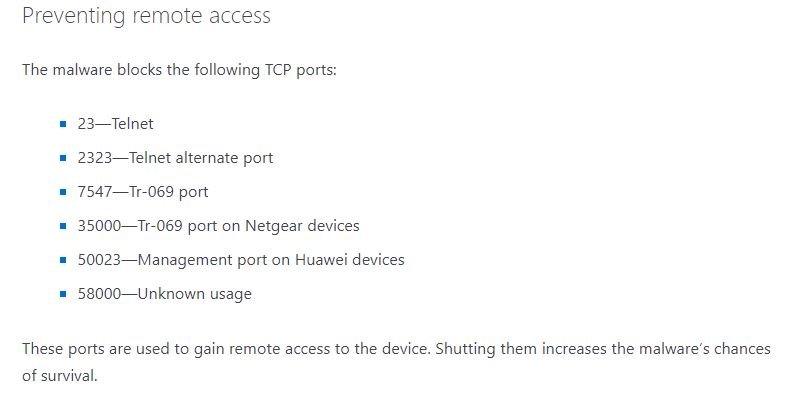Click the bullet beside 2323—Telnet alternate port

(x=63, y=158)
